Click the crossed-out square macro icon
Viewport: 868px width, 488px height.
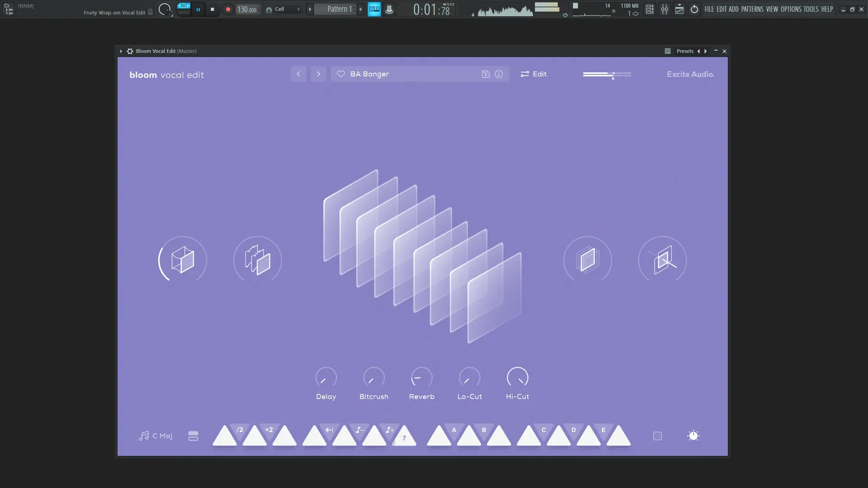click(662, 260)
